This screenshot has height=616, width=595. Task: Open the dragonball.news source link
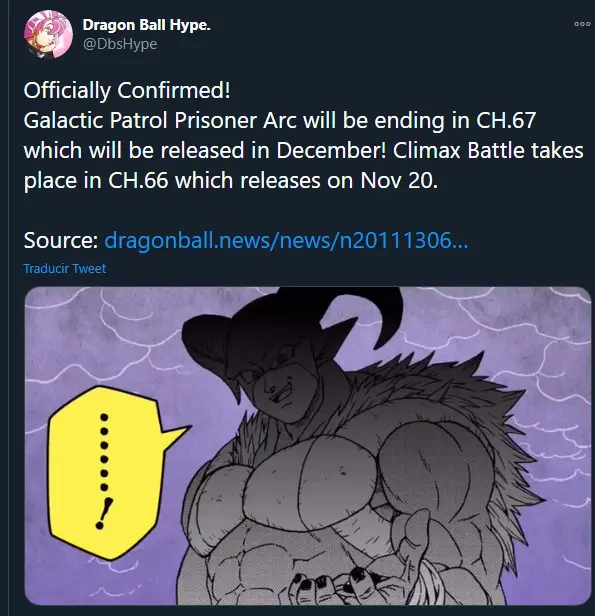286,240
